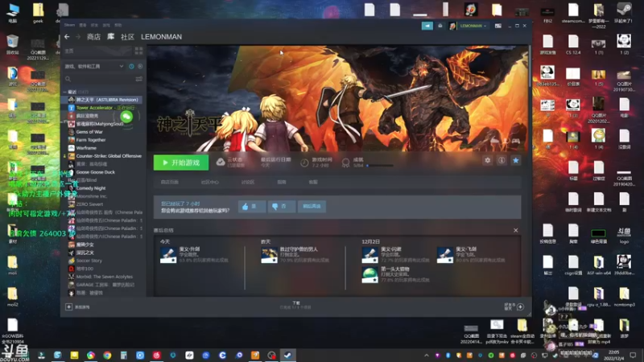Open the LEMONMAN profile tab
The height and width of the screenshot is (362, 644).
[x=162, y=37]
